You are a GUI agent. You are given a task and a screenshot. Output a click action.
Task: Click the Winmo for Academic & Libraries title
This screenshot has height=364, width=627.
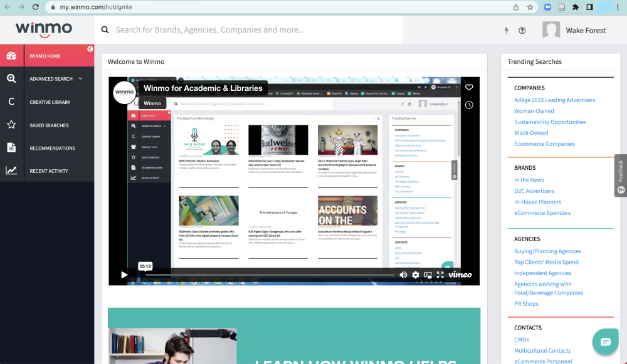pyautogui.click(x=203, y=88)
